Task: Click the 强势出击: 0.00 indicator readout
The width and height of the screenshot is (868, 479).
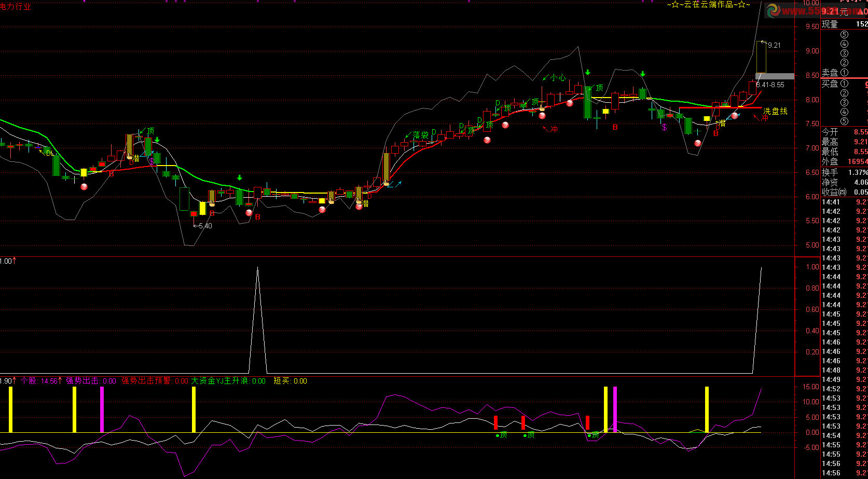Action: pyautogui.click(x=91, y=381)
